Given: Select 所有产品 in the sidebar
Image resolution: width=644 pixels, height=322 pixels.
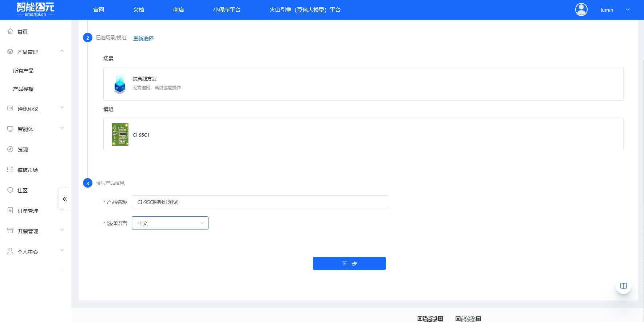Looking at the screenshot, I should click(23, 71).
